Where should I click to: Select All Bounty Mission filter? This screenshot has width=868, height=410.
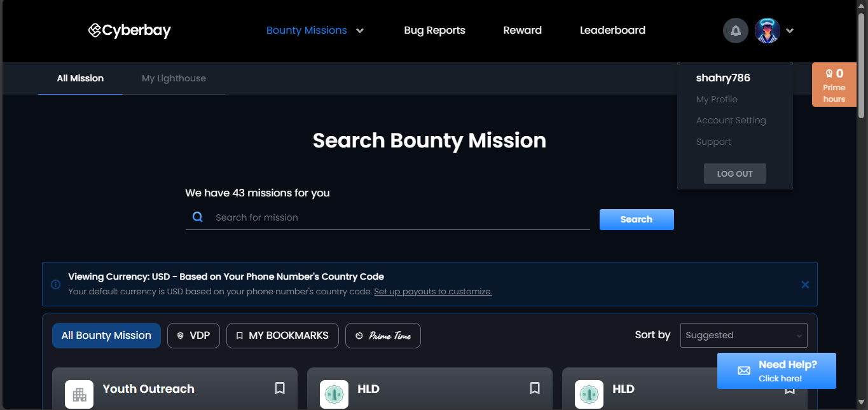tap(106, 335)
